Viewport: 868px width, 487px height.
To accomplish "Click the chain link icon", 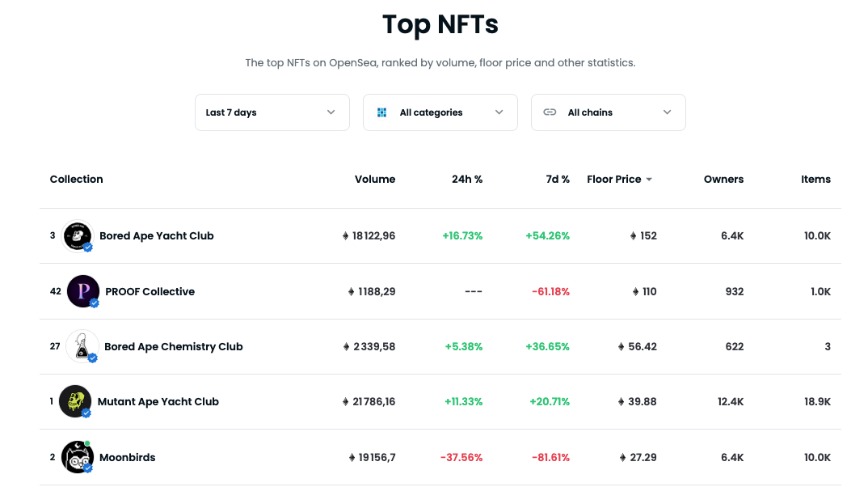I will 550,112.
